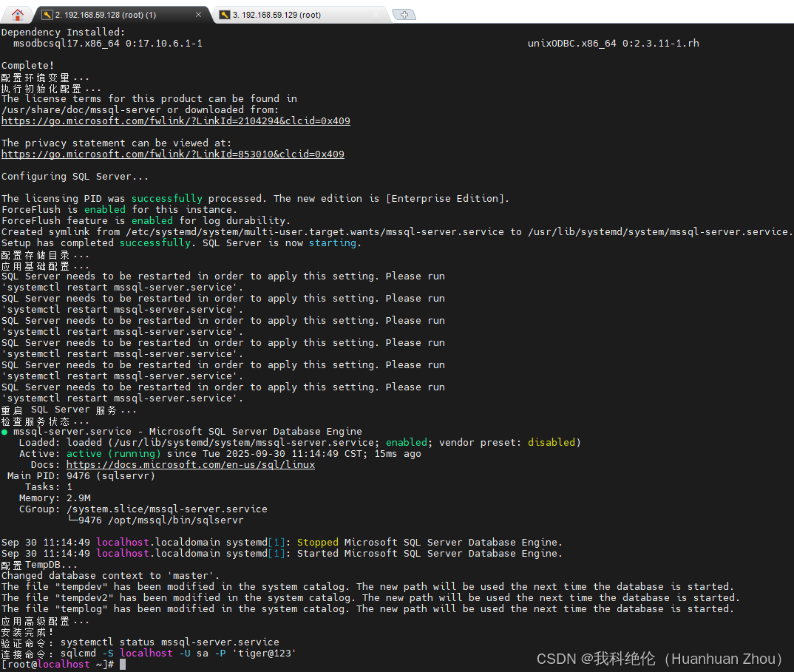Click the [root@localhost ~]# prompt cursor
This screenshot has width=794, height=672.
(123, 665)
